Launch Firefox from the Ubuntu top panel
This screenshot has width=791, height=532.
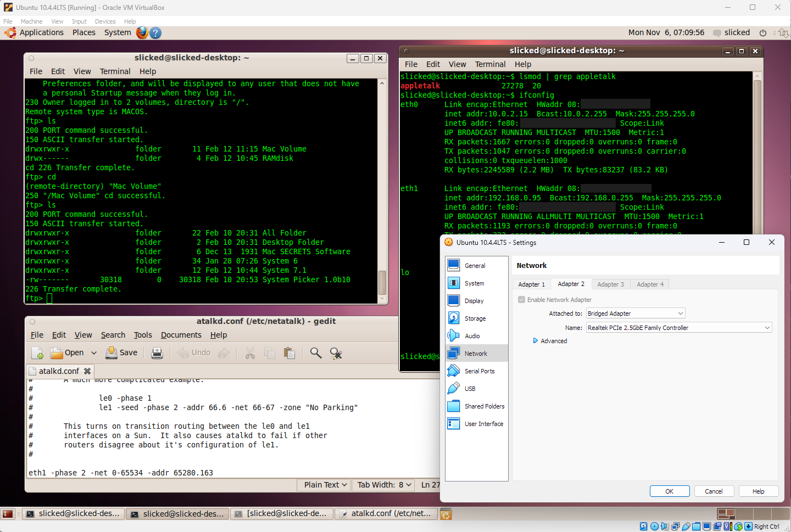click(142, 32)
